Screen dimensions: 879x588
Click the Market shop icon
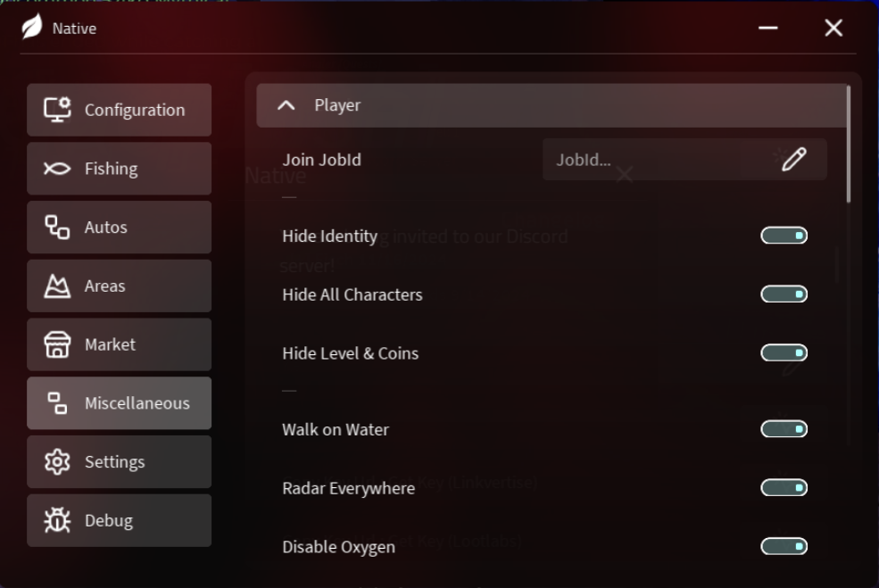tap(57, 344)
